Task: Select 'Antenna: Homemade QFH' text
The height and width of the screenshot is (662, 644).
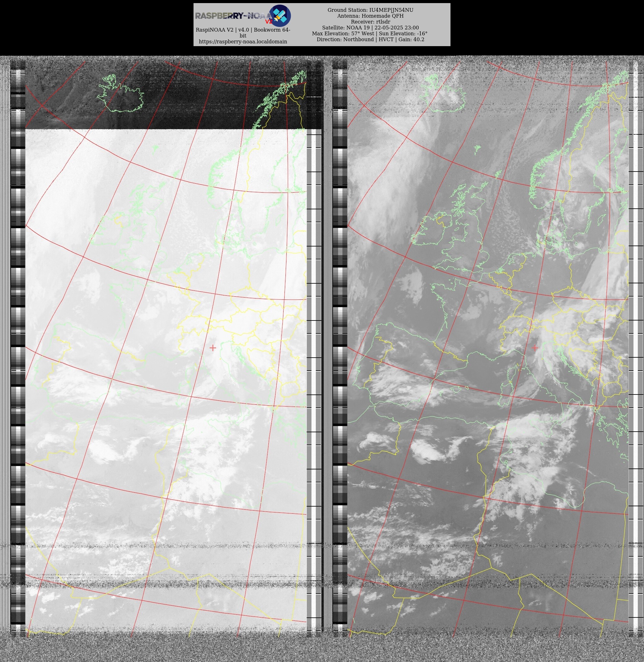Action: [x=370, y=16]
